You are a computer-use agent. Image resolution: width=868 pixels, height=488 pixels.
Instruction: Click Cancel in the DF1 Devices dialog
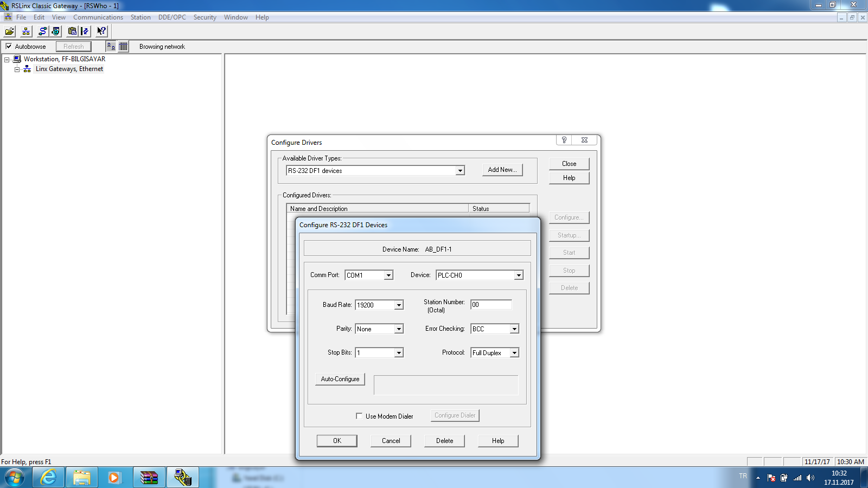coord(391,441)
